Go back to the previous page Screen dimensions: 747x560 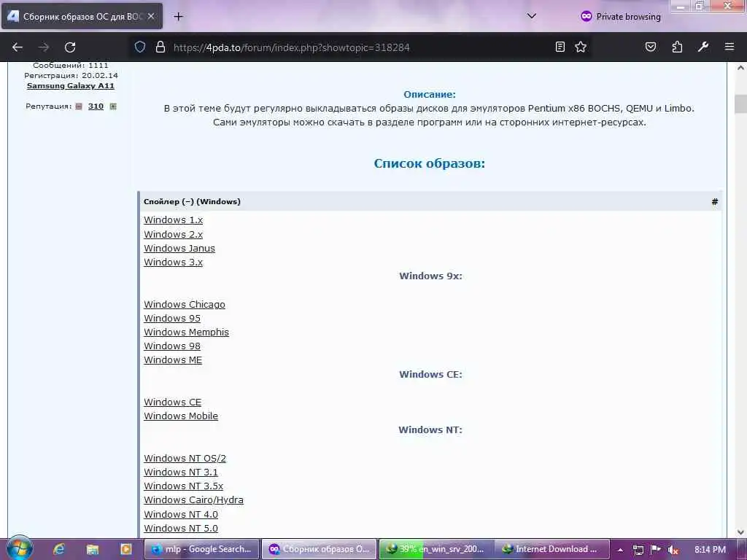(x=18, y=47)
